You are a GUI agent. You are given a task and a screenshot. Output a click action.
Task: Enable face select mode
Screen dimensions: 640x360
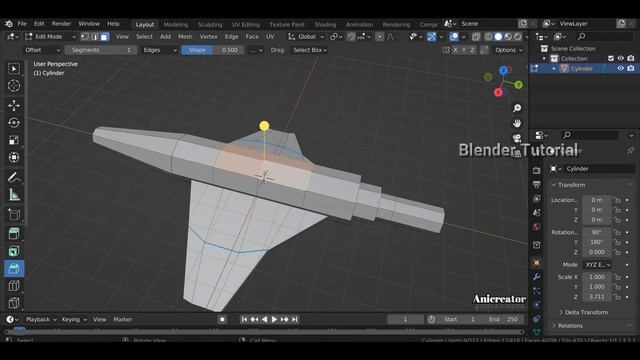[x=104, y=37]
